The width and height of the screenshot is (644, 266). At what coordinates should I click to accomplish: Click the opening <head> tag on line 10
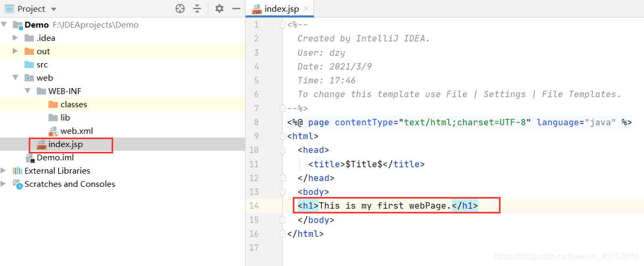coord(313,150)
